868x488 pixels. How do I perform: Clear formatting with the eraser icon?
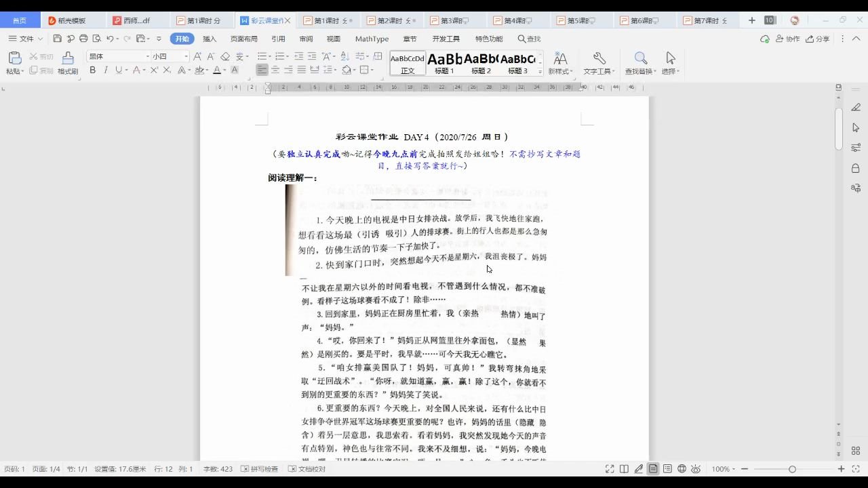[x=225, y=56]
